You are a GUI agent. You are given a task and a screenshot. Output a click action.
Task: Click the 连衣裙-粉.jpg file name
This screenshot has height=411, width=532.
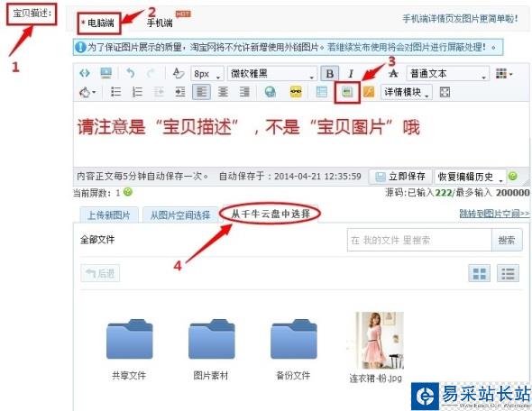coord(376,379)
